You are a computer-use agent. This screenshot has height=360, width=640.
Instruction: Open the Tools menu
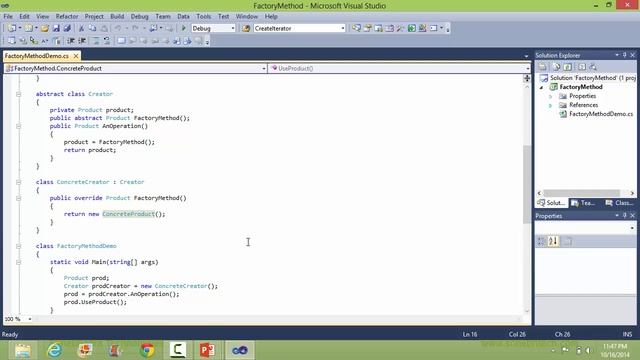click(204, 16)
